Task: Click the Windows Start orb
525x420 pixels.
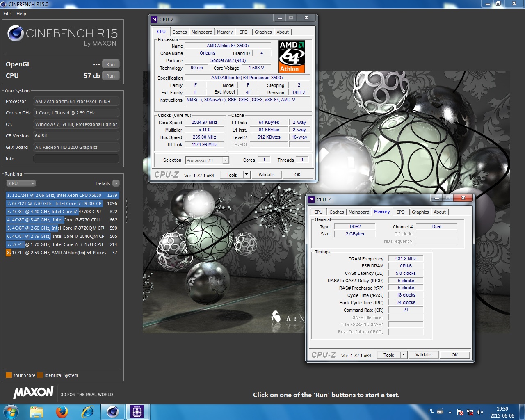Action: point(11,411)
